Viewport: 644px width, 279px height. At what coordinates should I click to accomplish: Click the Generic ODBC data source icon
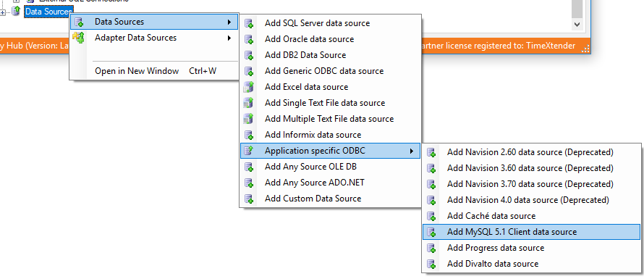coord(249,71)
